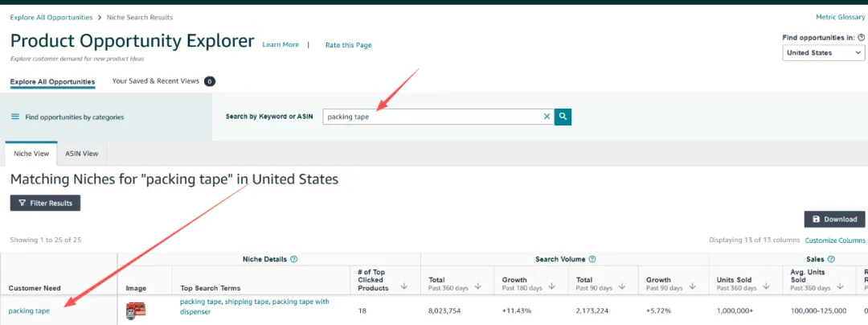Click the Niche Details info icon
The height and width of the screenshot is (325, 868).
[294, 259]
